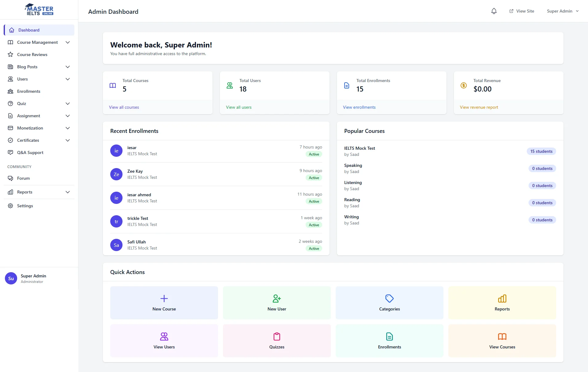Click the Enrollments people icon in sidebar
The height and width of the screenshot is (372, 588).
click(10, 91)
